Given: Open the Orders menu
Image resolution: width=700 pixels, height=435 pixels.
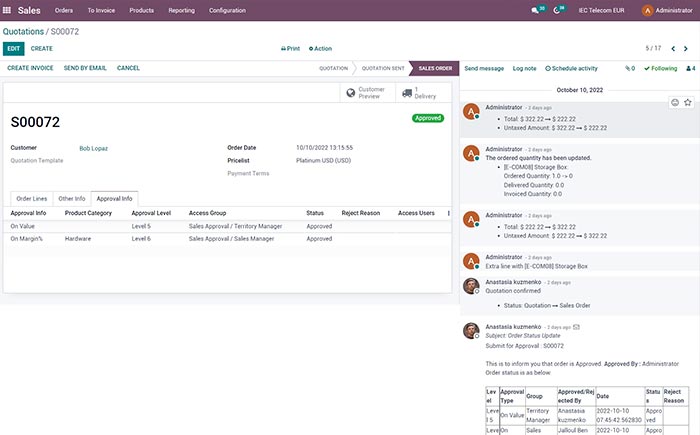Looking at the screenshot, I should (x=63, y=10).
